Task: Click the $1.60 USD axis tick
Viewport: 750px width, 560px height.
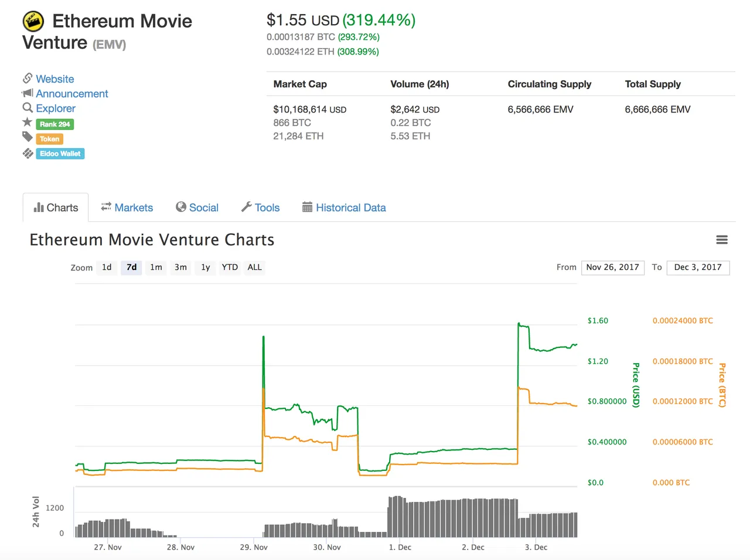Action: point(598,320)
